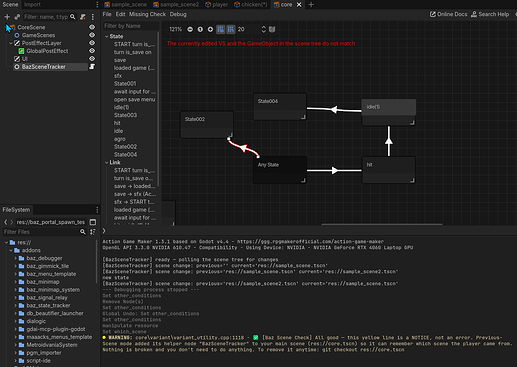Image resolution: width=517 pixels, height=367 pixels.
Task: Click the 121% zoom level label
Action: [x=176, y=29]
